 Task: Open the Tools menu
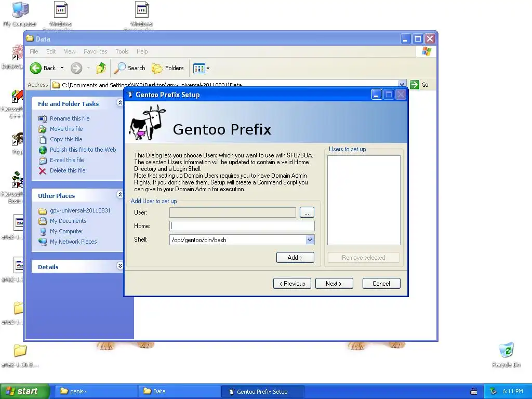pos(122,51)
